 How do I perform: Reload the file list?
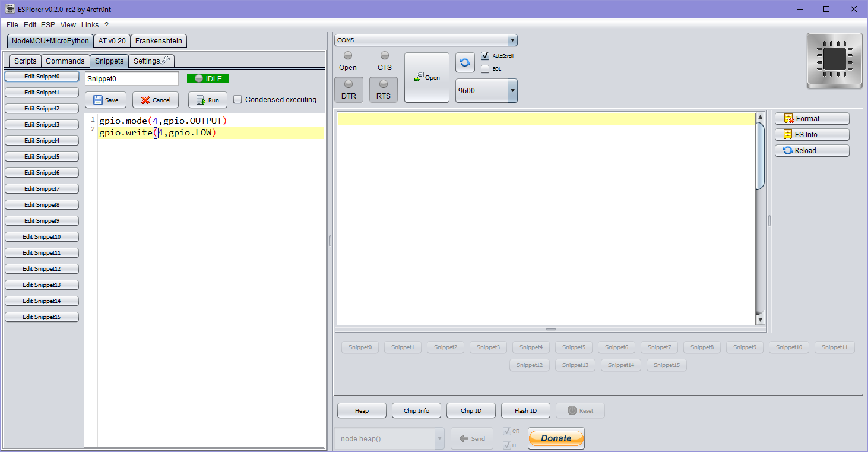[x=812, y=151]
